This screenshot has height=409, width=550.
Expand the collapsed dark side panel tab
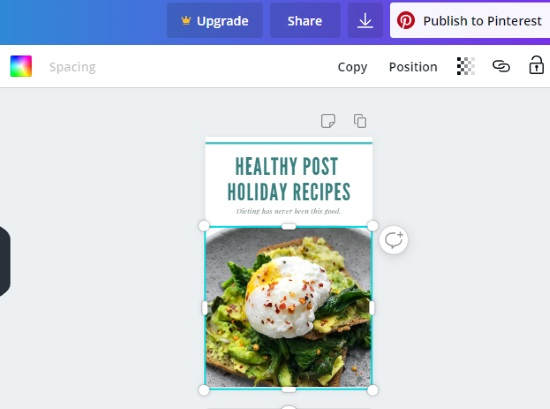[5, 261]
